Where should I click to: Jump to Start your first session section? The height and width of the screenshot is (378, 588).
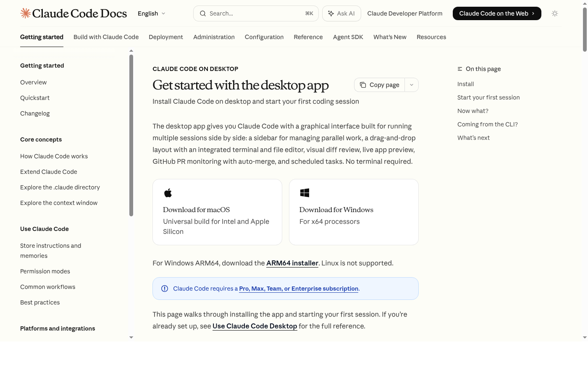488,97
